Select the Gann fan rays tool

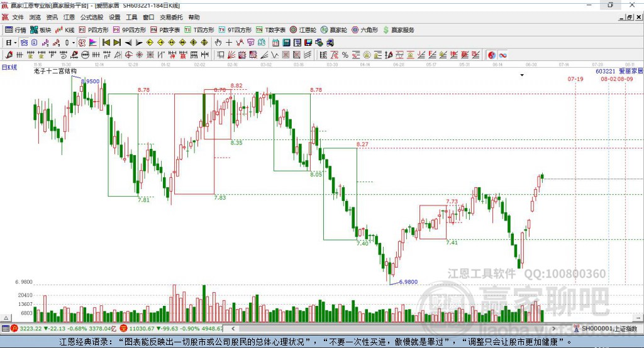pos(231,55)
